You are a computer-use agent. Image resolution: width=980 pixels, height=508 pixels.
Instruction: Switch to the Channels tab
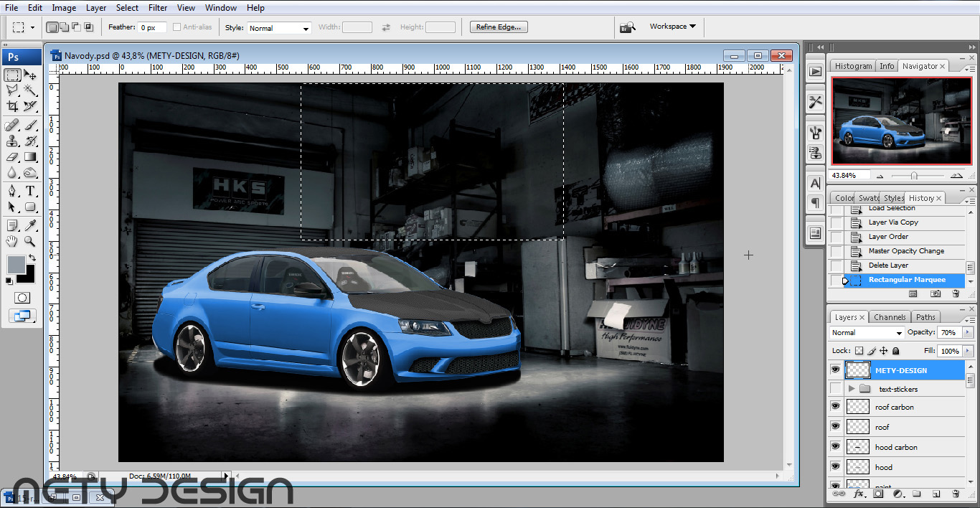890,317
